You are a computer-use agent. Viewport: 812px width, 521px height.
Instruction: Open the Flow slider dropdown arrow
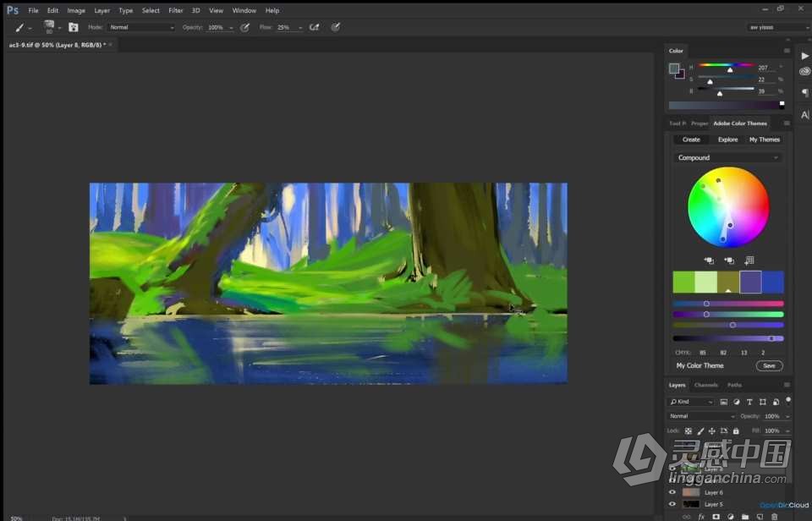pyautogui.click(x=300, y=28)
